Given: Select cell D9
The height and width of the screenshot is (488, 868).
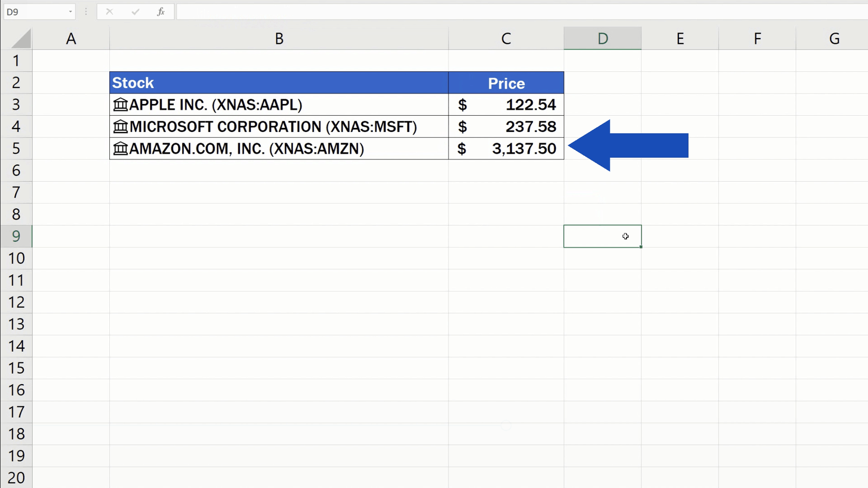Looking at the screenshot, I should pos(602,236).
